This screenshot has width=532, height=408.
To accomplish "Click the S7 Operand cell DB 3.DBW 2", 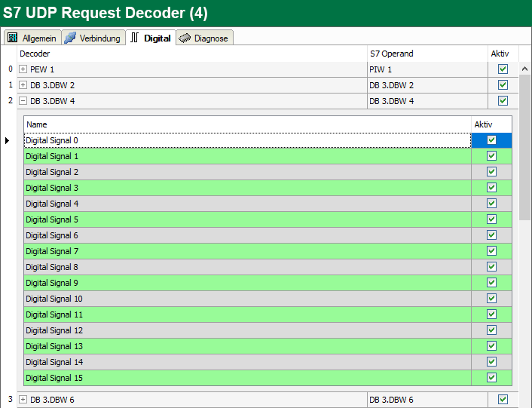I will pos(427,85).
